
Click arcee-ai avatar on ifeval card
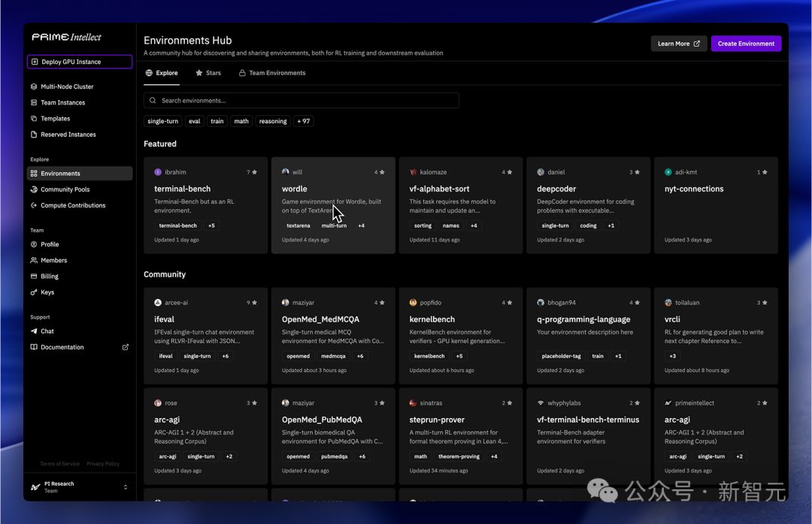point(158,303)
